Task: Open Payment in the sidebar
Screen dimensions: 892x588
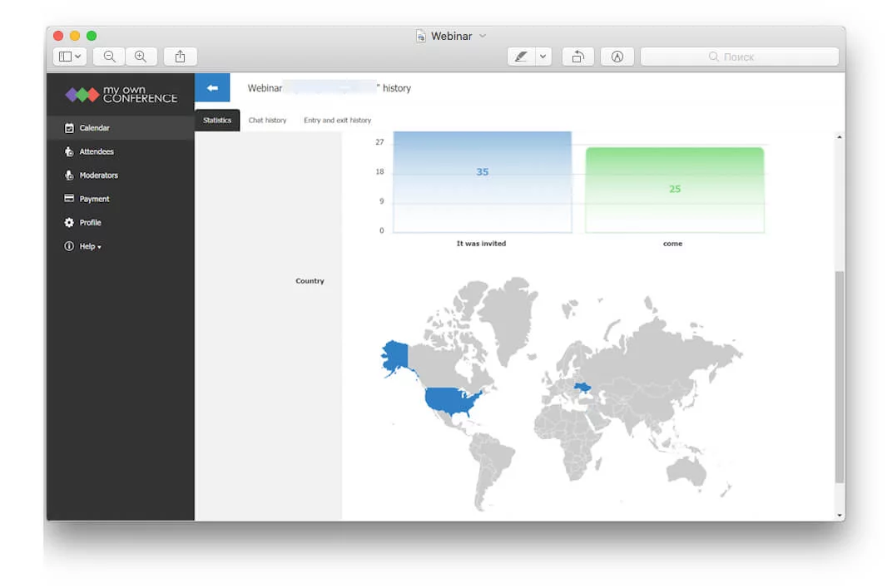Action: 121,199
